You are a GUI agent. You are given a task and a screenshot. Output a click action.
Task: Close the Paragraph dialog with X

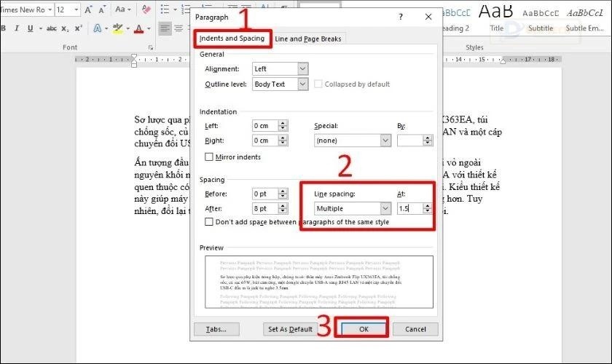(x=428, y=17)
